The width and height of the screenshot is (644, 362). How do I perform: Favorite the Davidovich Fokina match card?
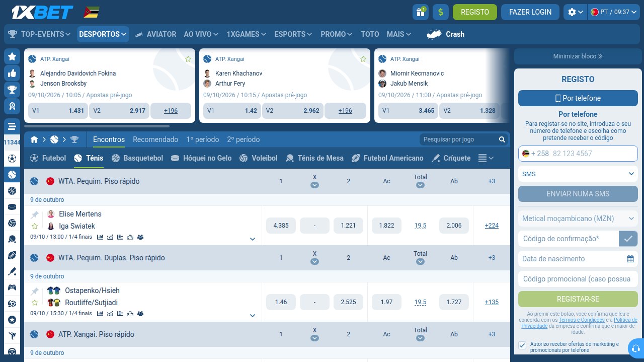coord(188,59)
